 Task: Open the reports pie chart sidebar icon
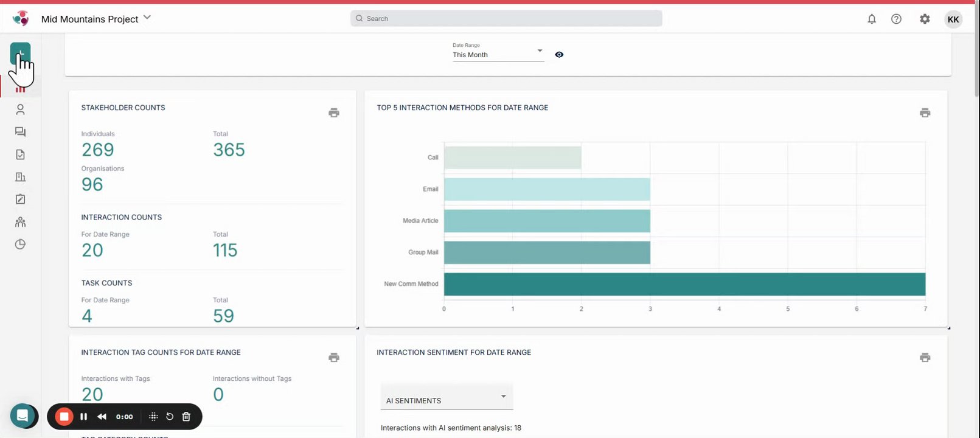tap(20, 245)
